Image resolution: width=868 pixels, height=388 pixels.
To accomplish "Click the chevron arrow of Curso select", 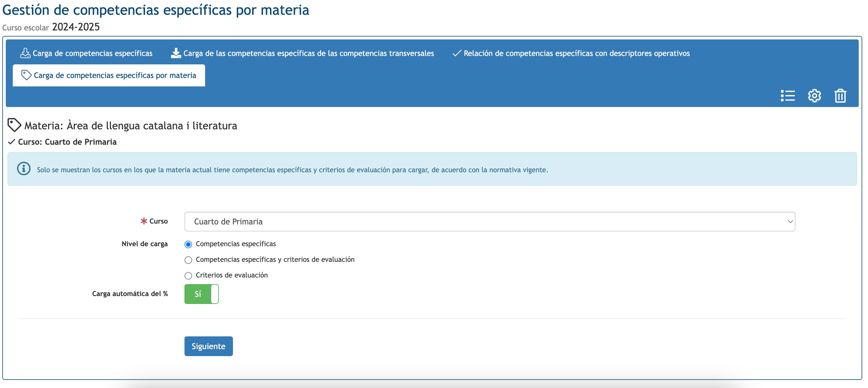I will pyautogui.click(x=790, y=222).
